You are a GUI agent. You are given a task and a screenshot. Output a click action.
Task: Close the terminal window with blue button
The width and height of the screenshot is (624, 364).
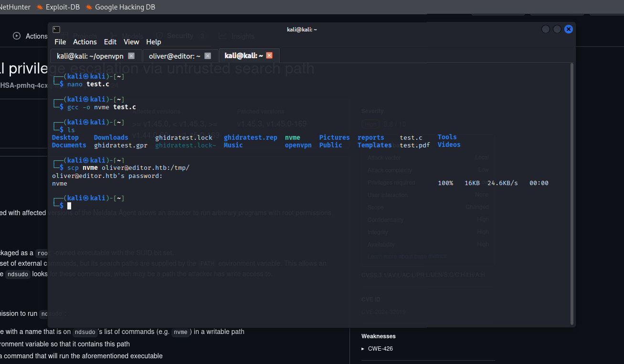coord(568,29)
